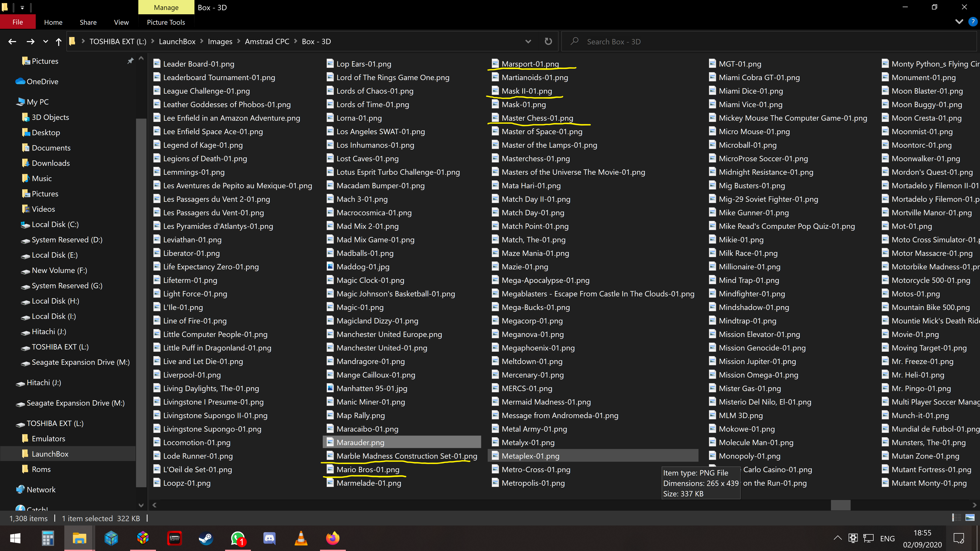Switch to the Home ribbon tab

pos(53,22)
